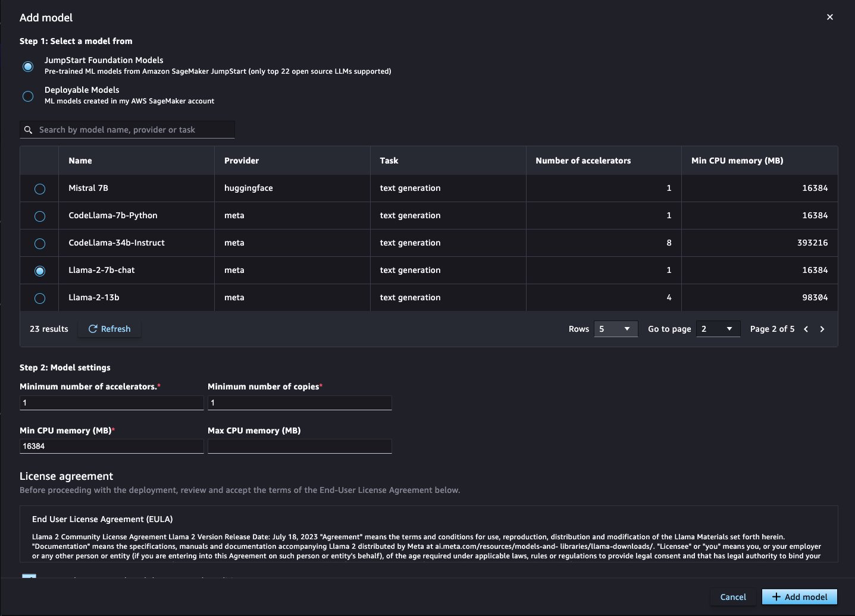Viewport: 855px width, 616px height.
Task: Open the Rows per page dropdown
Action: click(x=616, y=329)
